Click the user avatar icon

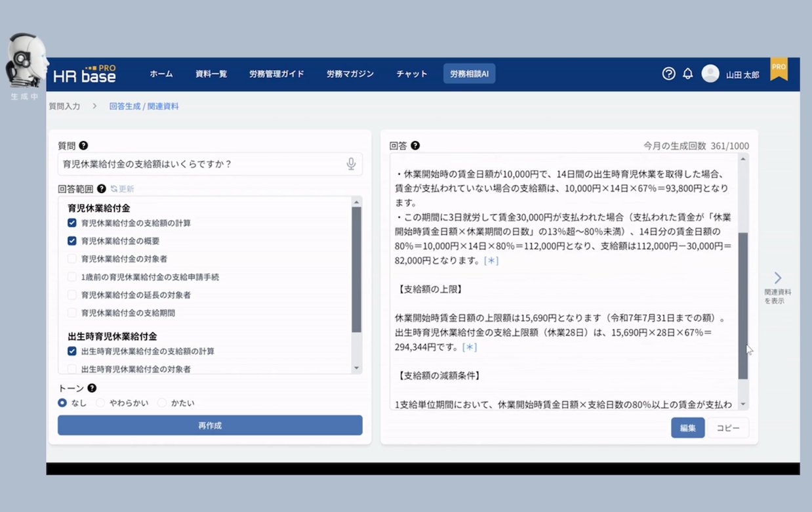[x=710, y=74]
